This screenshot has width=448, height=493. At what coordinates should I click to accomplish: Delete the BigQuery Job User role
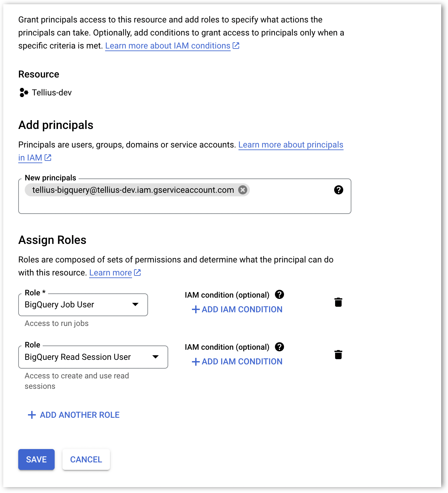tap(338, 302)
